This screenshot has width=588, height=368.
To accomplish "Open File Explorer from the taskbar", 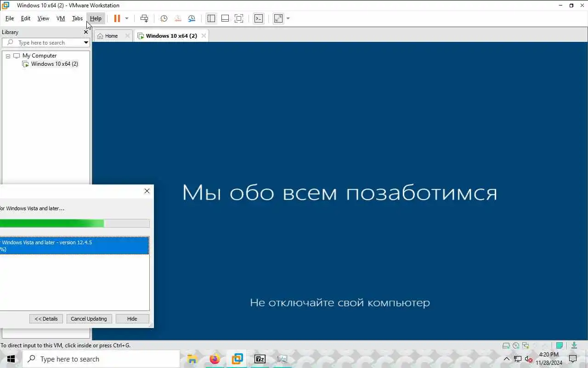I will tap(192, 359).
